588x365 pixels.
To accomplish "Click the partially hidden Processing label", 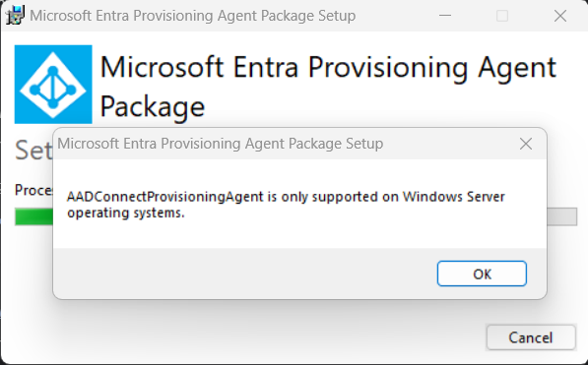I will click(x=33, y=190).
